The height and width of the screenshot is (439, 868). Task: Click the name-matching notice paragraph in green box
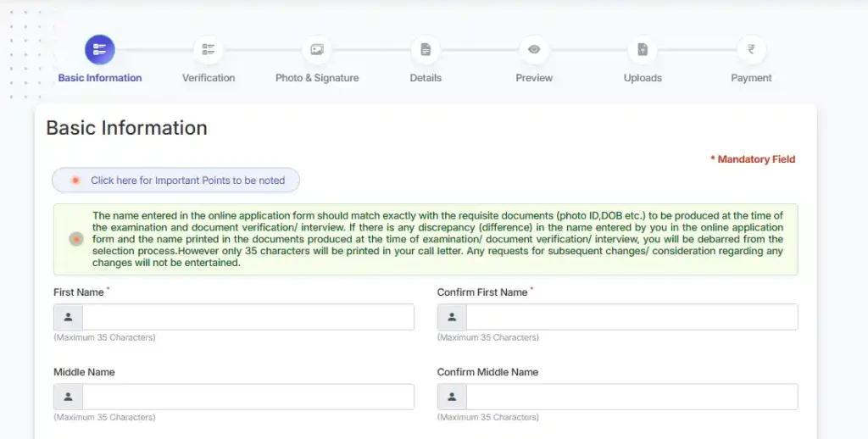tap(437, 239)
